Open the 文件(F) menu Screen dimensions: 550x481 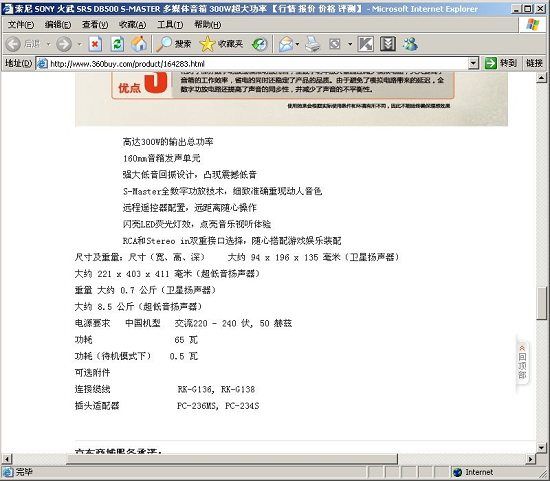click(x=21, y=25)
